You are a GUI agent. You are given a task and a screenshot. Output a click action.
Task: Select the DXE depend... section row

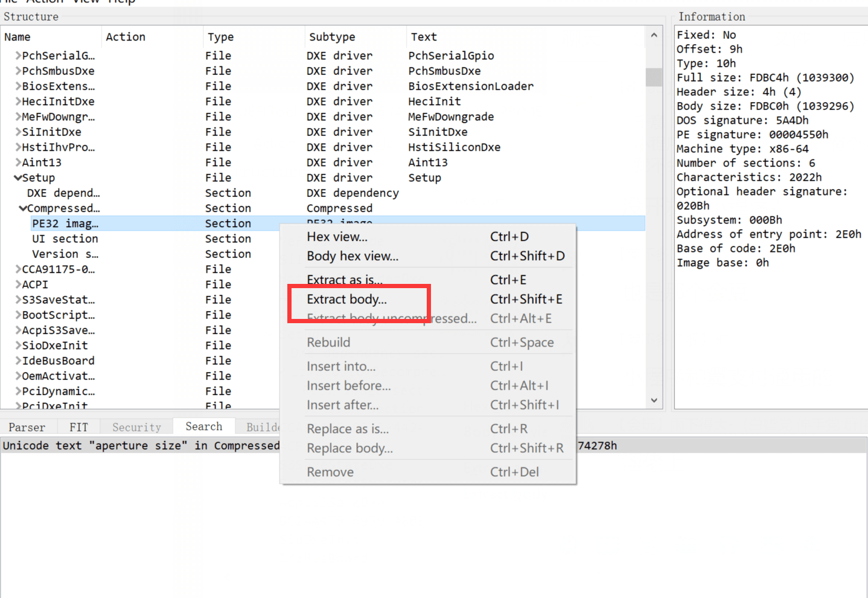coord(63,193)
